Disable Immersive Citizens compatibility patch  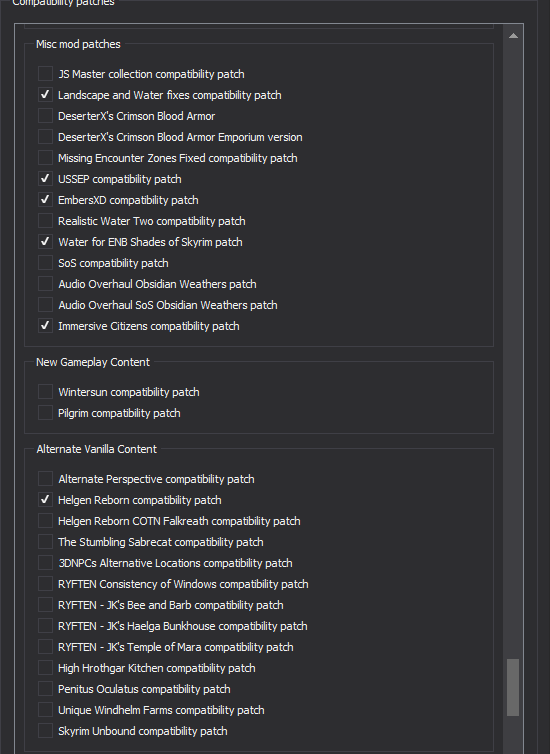[x=45, y=326]
